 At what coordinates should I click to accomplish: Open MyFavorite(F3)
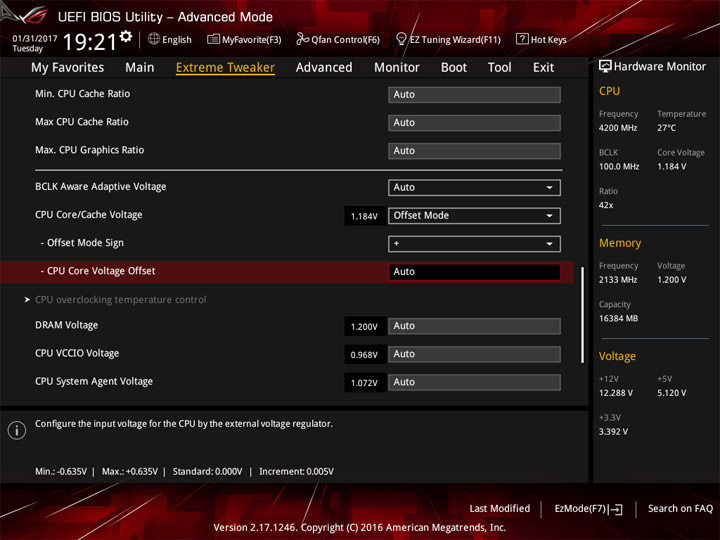[244, 39]
